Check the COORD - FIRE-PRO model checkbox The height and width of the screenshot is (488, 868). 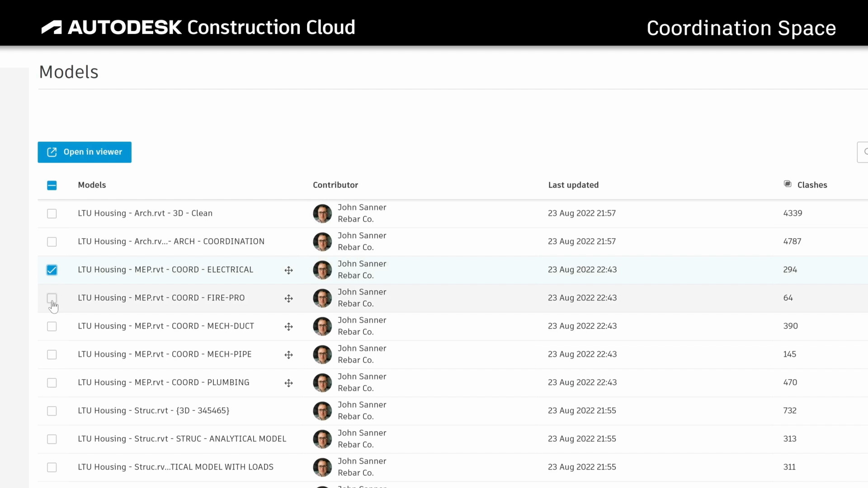coord(52,298)
